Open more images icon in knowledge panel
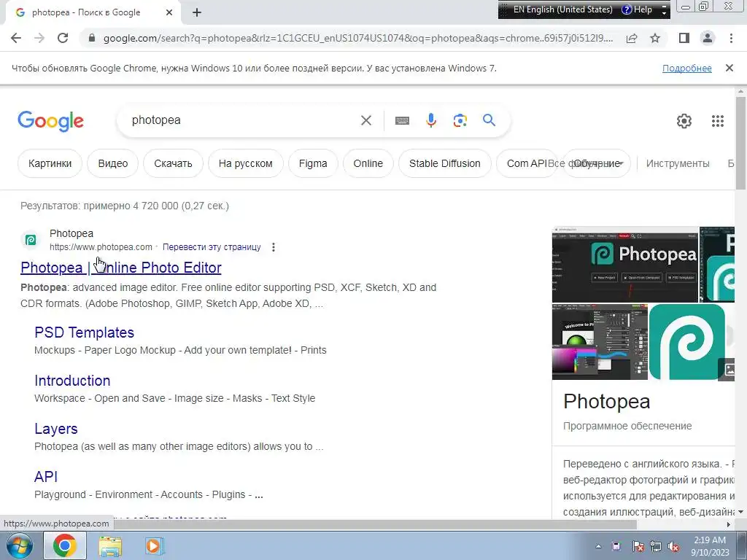747x560 pixels. 727,369
